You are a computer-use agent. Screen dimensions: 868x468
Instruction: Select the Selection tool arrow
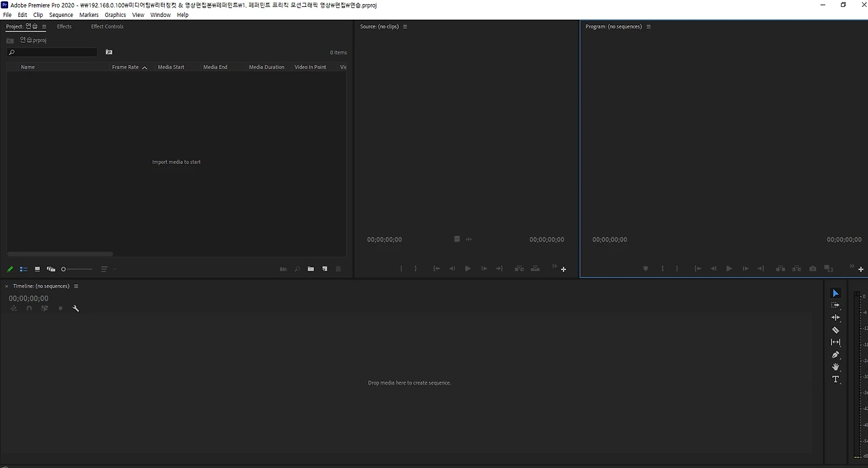835,293
